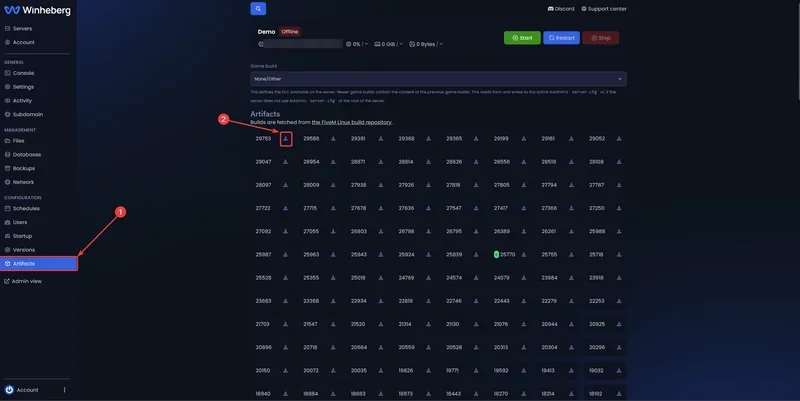Click the Winheberg logo
This screenshot has height=401, width=800.
coord(38,10)
